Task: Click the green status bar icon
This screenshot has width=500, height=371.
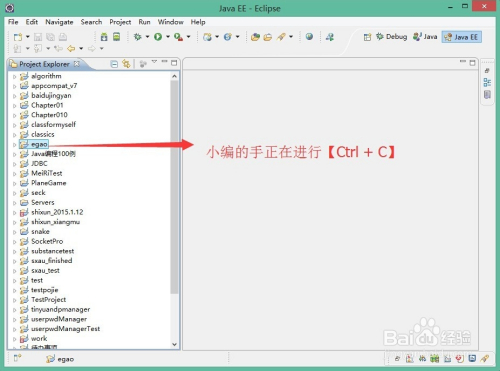Action: coord(435,359)
